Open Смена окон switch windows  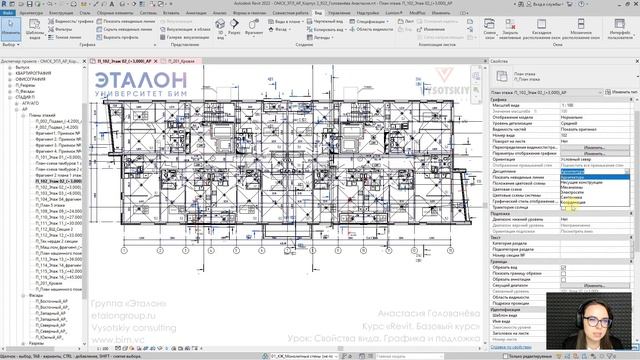[489, 29]
